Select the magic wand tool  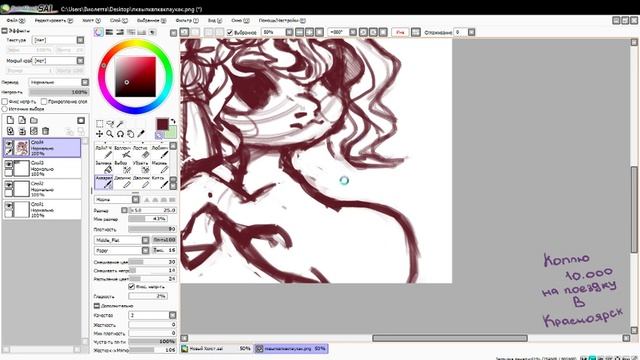pyautogui.click(x=120, y=124)
